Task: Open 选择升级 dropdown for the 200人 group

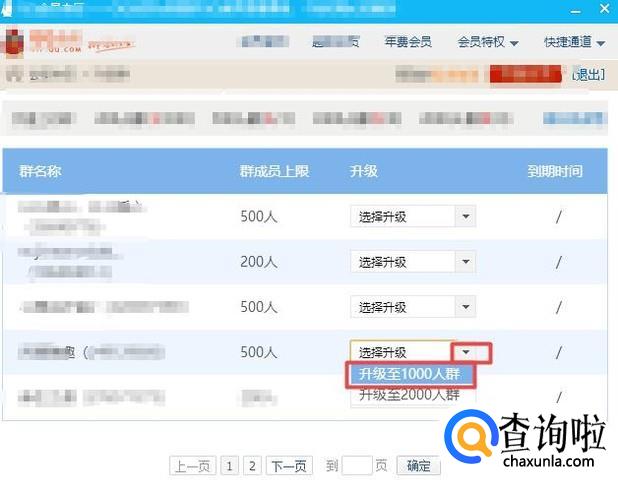Action: click(412, 262)
